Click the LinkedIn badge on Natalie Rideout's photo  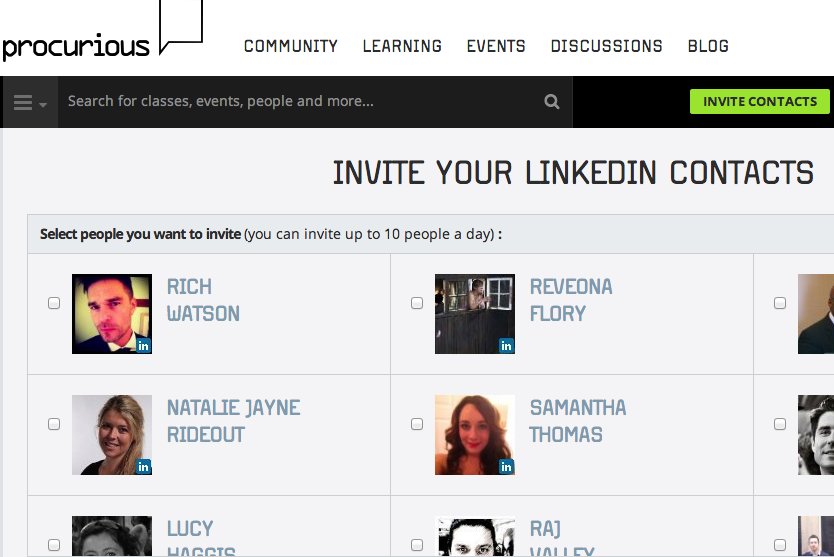[x=143, y=467]
